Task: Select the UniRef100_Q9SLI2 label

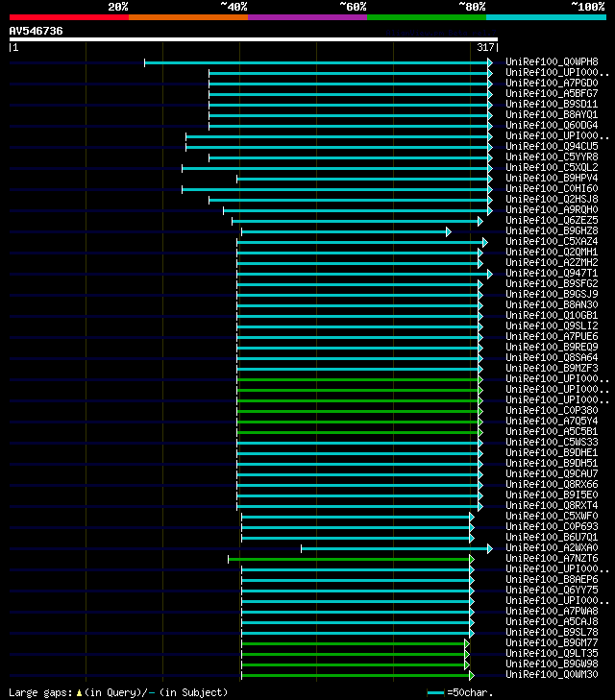Action: point(552,326)
